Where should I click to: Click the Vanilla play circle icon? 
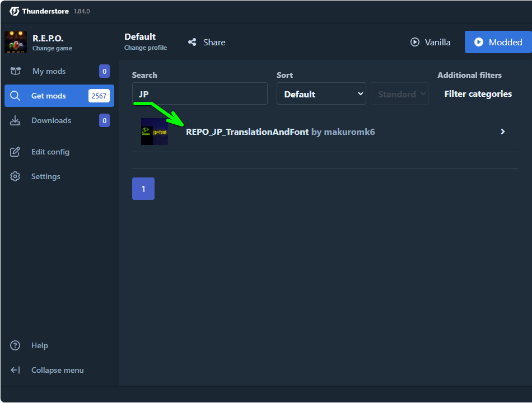point(414,42)
